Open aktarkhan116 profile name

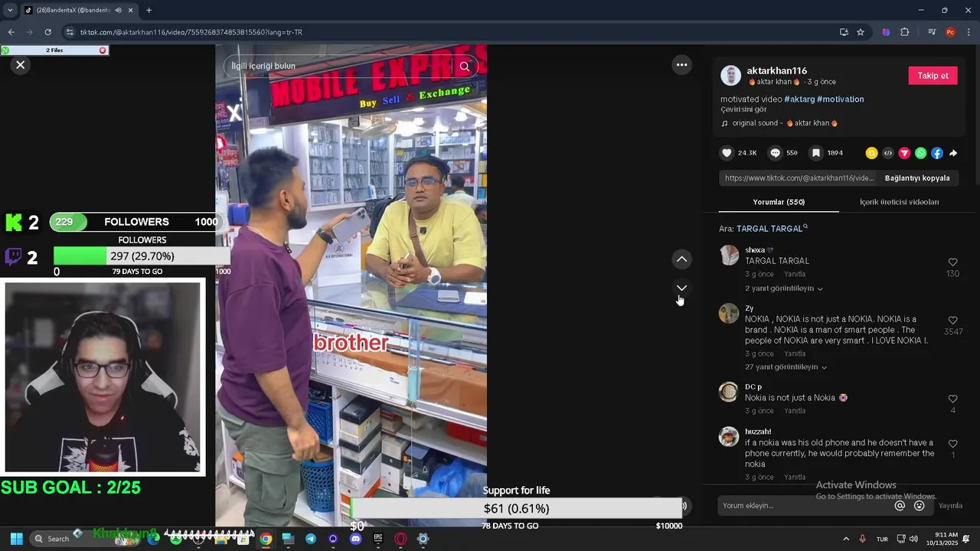click(776, 70)
